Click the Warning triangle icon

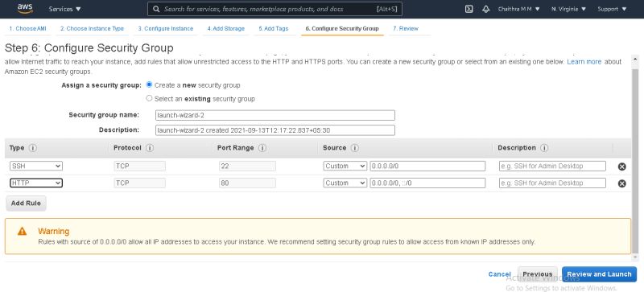coord(23,232)
